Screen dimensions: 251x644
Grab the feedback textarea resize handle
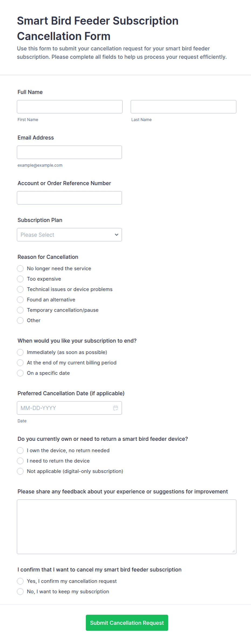233,551
